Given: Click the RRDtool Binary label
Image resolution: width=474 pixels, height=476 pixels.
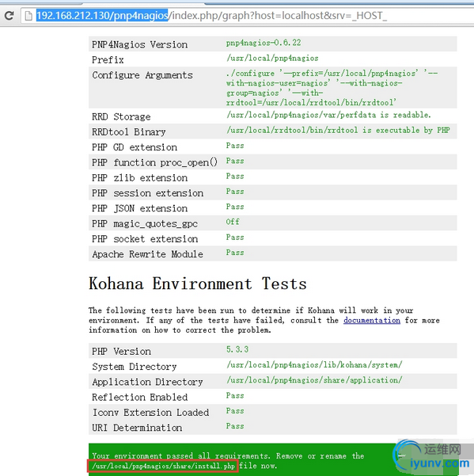Looking at the screenshot, I should pos(128,131).
